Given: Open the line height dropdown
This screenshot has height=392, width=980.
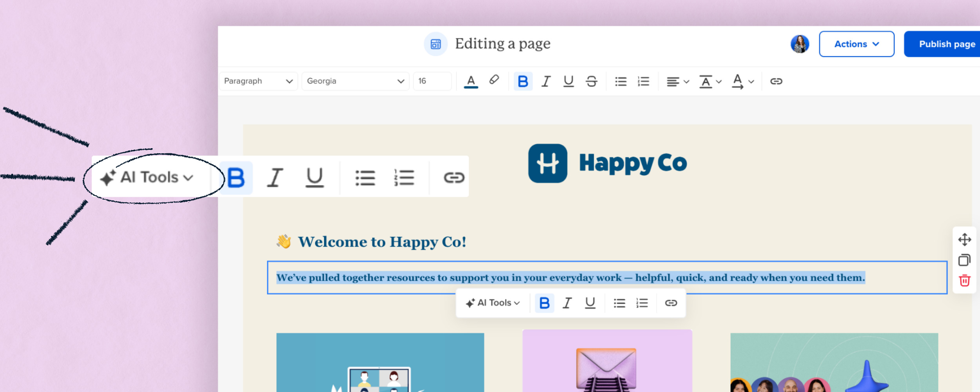Looking at the screenshot, I should pos(710,82).
